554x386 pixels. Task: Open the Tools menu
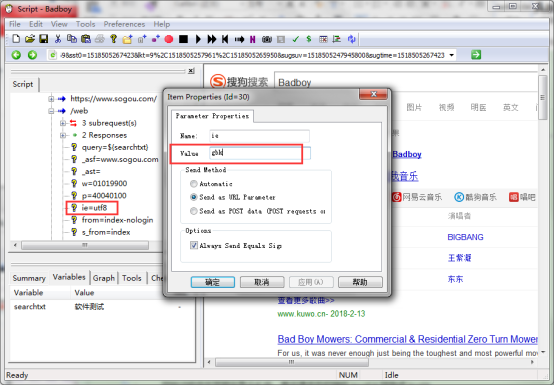pos(86,24)
